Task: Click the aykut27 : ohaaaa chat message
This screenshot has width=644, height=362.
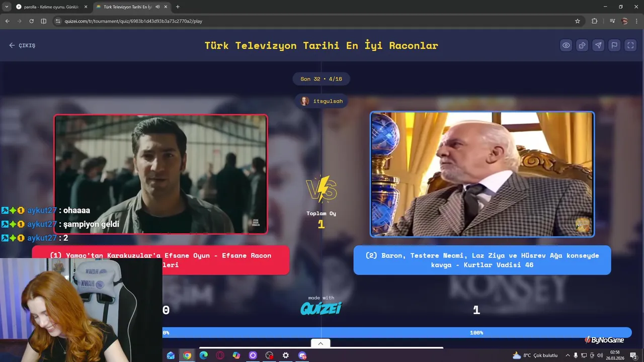Action: 46,210
